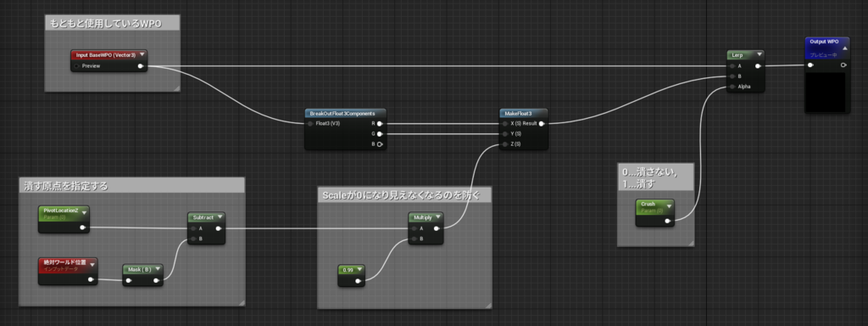Select comment titled 0...潰さない, 1...潰す
The image size is (868, 326).
(x=650, y=177)
